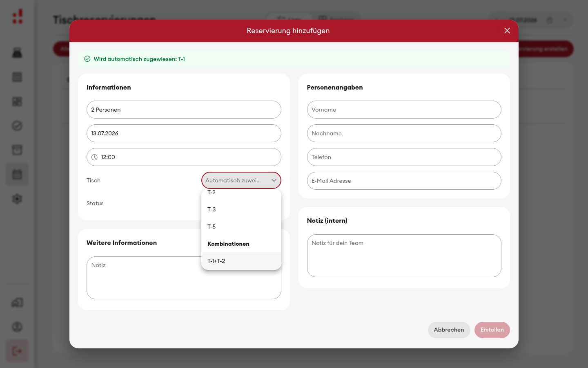Click the Kombinationen group header in the list

(228, 244)
